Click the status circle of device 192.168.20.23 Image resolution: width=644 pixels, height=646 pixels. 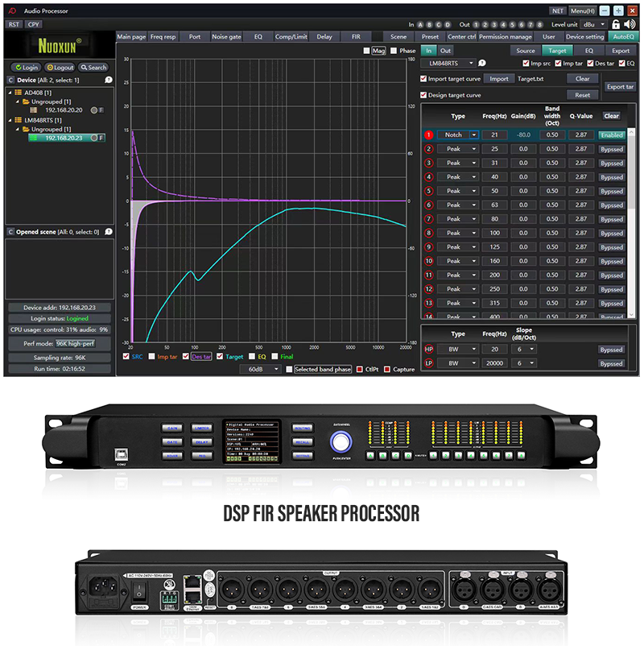[x=94, y=138]
